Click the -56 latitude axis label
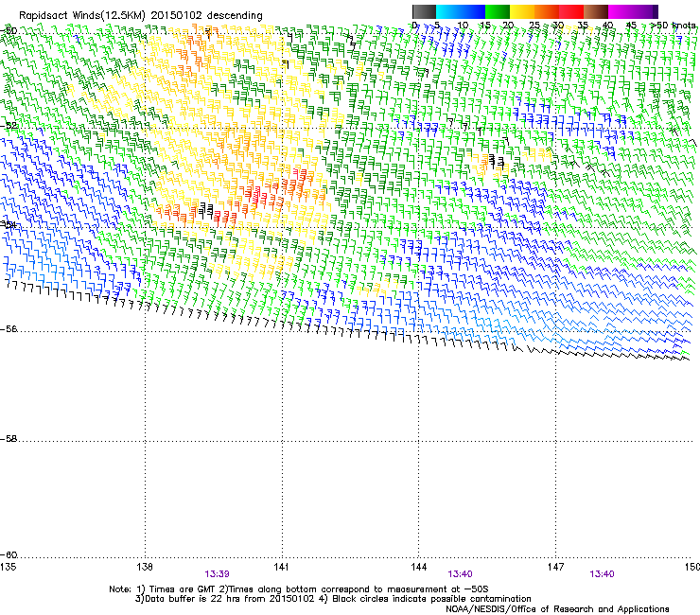 coord(9,329)
